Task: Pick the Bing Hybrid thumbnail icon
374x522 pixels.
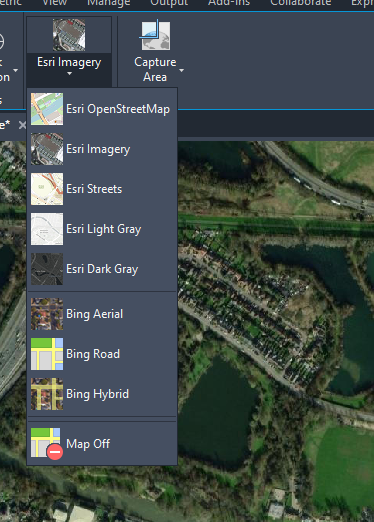Action: coord(47,394)
